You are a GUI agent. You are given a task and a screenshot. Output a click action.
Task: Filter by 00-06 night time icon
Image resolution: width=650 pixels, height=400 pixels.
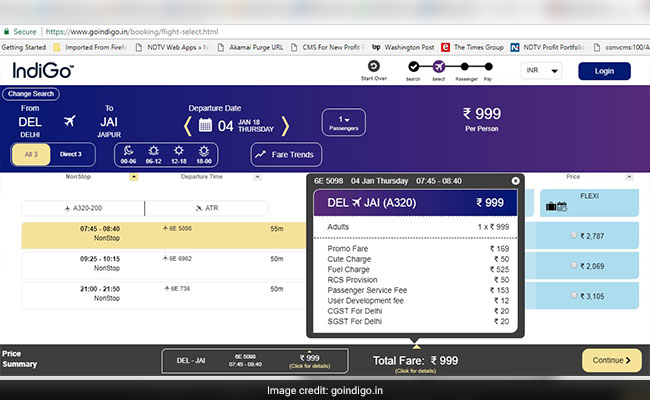pyautogui.click(x=129, y=151)
